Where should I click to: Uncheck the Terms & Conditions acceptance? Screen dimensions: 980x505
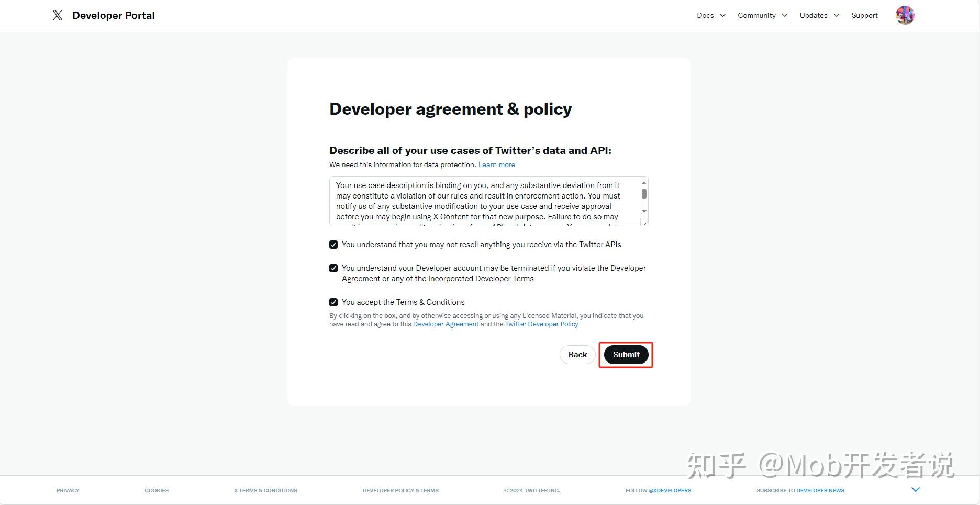[x=333, y=302]
